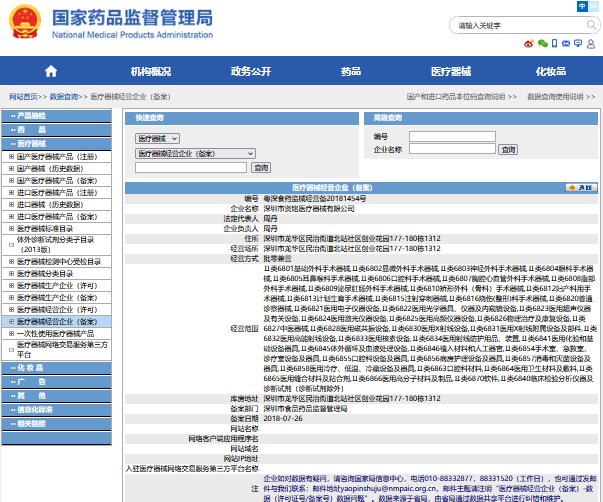Click the 编号 input field
603x502 pixels.
452,136
